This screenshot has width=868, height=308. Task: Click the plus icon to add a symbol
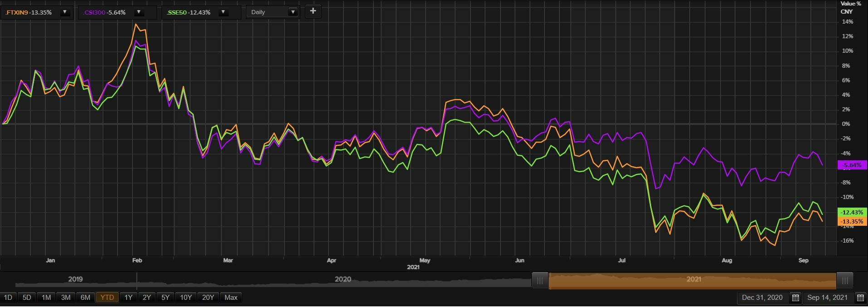click(x=313, y=11)
